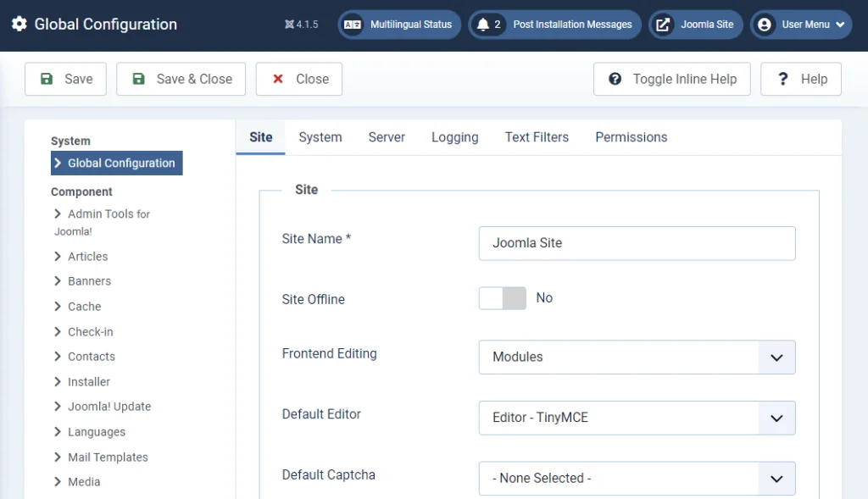Click the Save & Close button
The height and width of the screenshot is (499, 868).
[181, 78]
